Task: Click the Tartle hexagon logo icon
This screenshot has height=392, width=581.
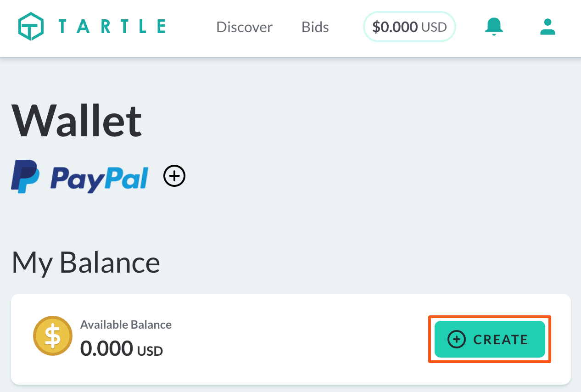Action: click(x=31, y=26)
